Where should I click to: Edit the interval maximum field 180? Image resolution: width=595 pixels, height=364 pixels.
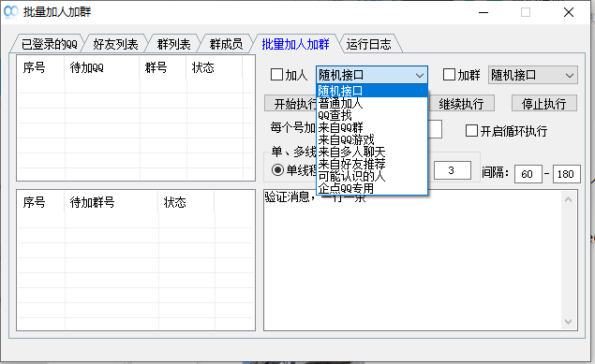[567, 174]
